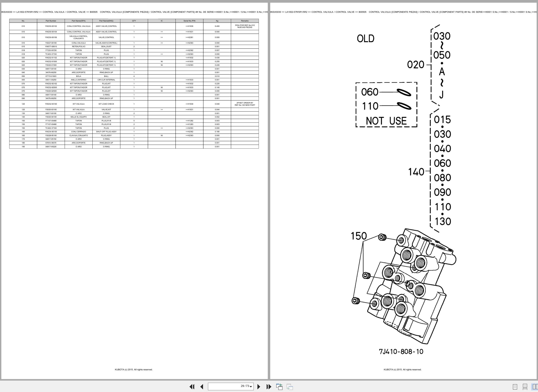Click part number 07715-01603
The image size is (538, 392).
click(x=51, y=76)
